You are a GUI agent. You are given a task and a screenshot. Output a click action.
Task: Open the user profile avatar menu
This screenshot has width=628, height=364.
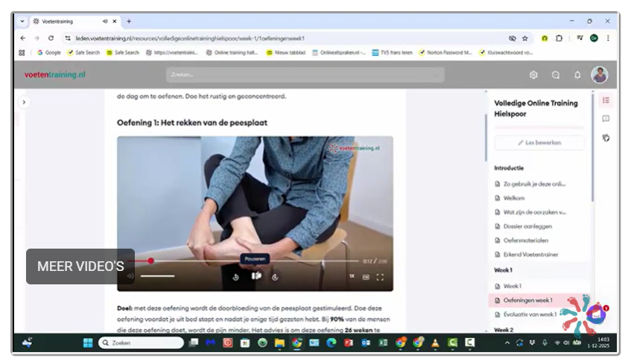coord(600,75)
